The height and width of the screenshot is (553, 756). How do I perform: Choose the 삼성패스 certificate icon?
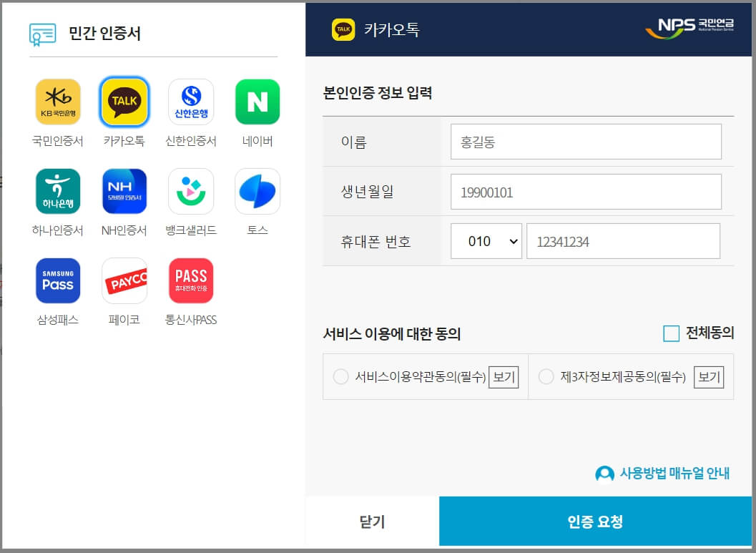(x=58, y=280)
